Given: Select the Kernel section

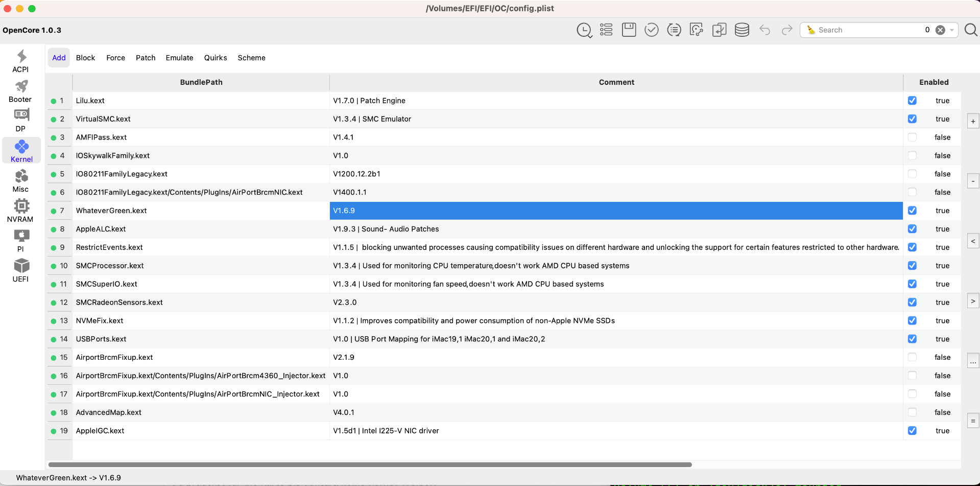Looking at the screenshot, I should click(x=21, y=151).
